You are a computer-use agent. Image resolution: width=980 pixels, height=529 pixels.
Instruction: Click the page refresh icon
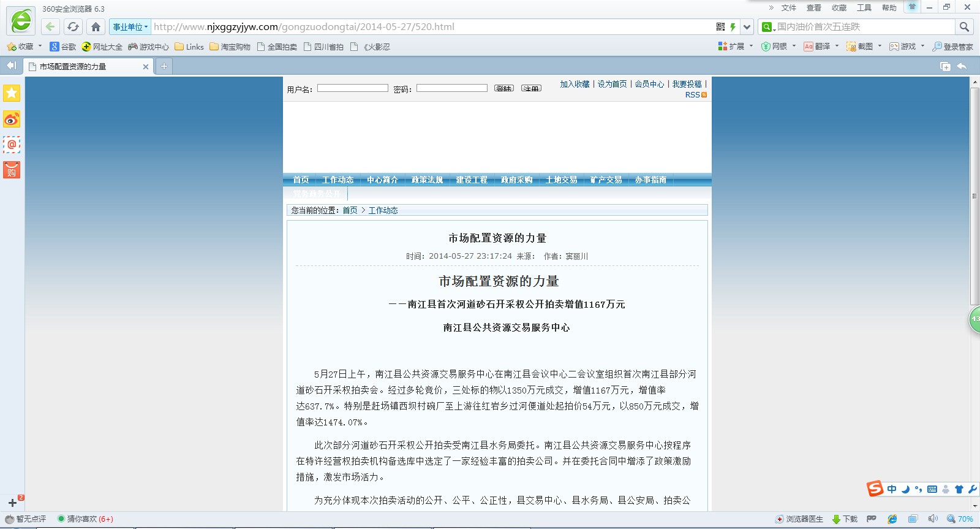point(73,26)
